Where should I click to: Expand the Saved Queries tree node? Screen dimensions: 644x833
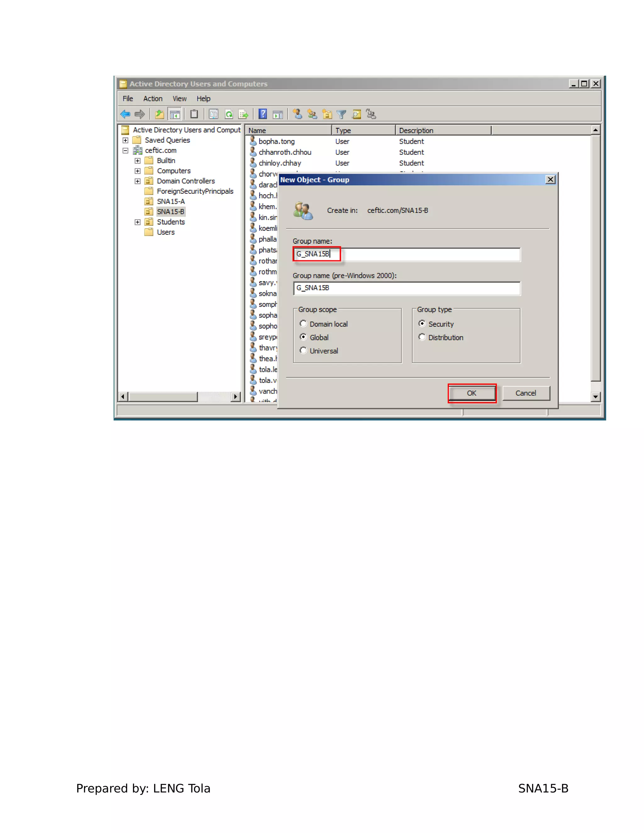point(125,141)
